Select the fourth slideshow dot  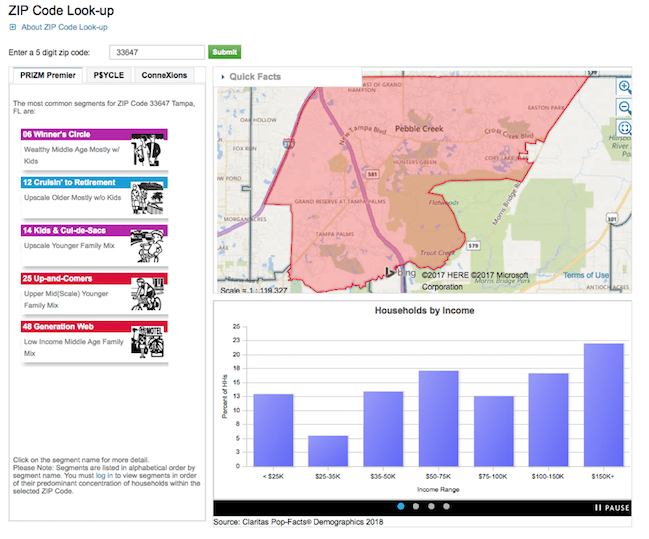coord(446,506)
